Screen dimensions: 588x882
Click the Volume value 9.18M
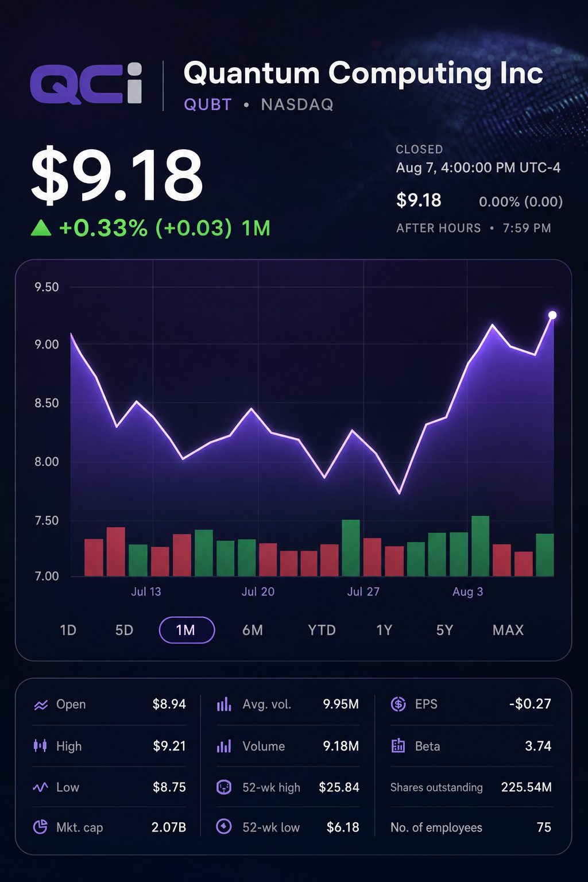[x=341, y=746]
